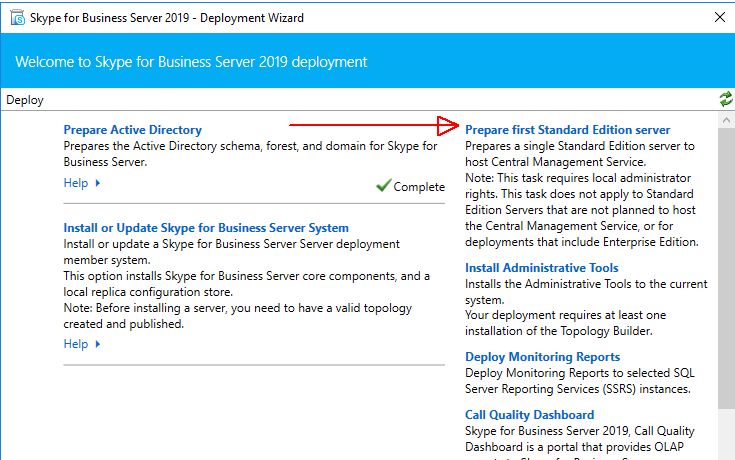Click the scrollbar up arrow

[x=726, y=120]
